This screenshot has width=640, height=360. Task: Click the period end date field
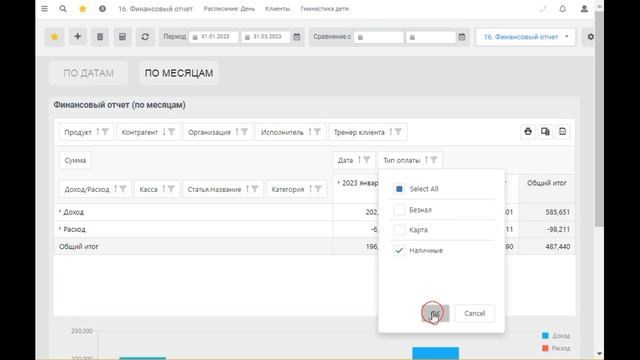point(265,37)
